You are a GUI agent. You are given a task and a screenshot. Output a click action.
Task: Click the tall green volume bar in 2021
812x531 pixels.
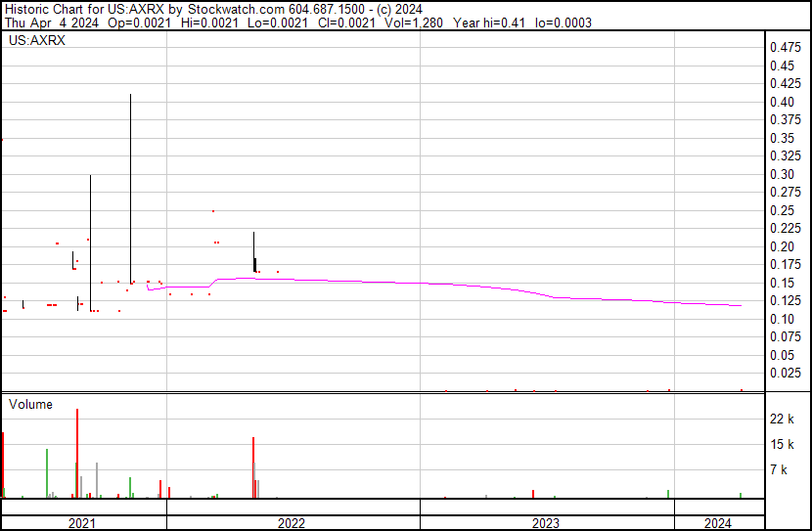click(47, 473)
